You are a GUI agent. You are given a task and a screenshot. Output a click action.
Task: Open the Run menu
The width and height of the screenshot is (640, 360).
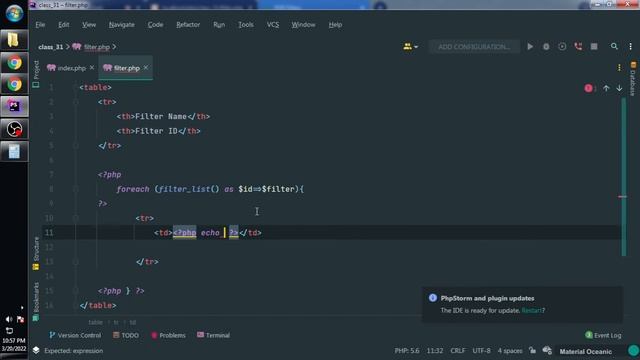[219, 24]
